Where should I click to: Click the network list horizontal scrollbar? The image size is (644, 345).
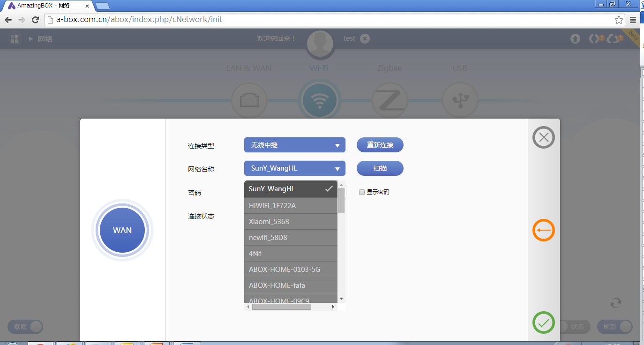point(281,307)
